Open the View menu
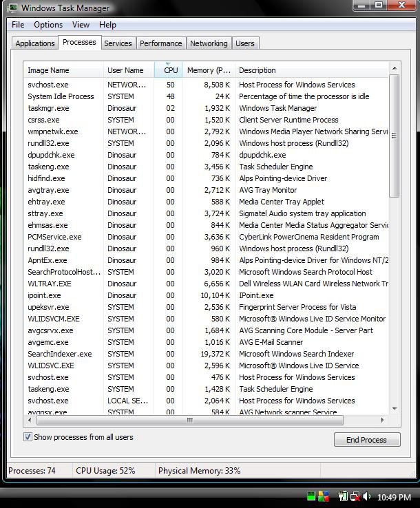Screen dimensions: 420x508 (x=81, y=25)
